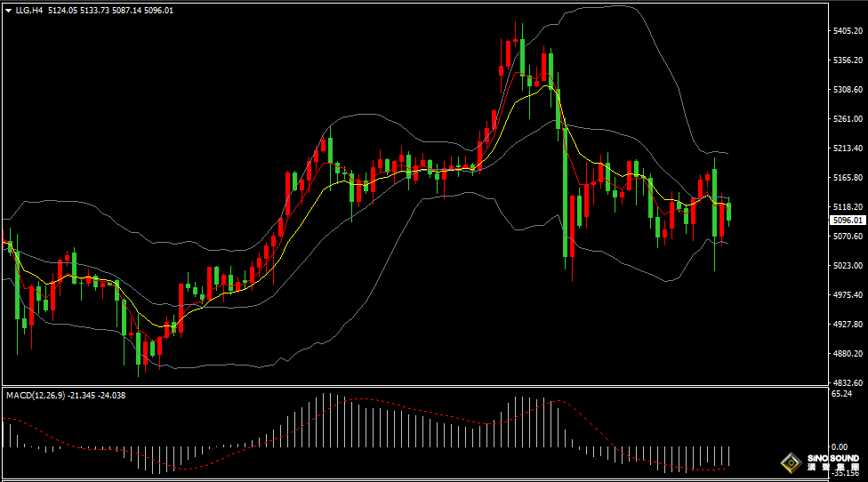Click the 5405.20 level on price axis
The width and height of the screenshot is (868, 482).
pos(848,31)
